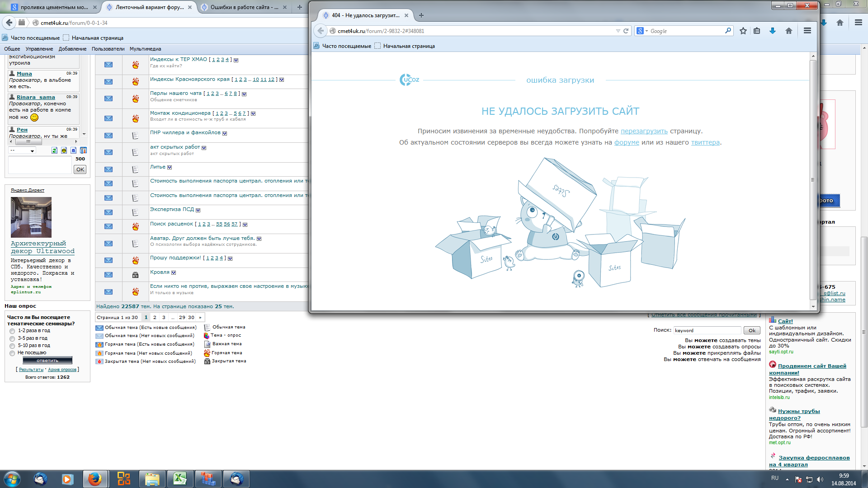Reload the failed cmet4uk.ru page
The width and height of the screenshot is (868, 488).
[x=626, y=31]
